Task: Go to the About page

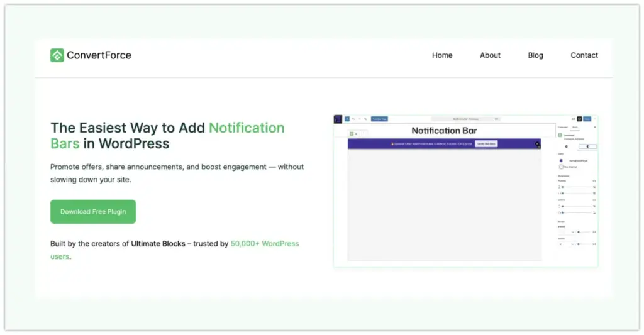Action: click(x=490, y=55)
